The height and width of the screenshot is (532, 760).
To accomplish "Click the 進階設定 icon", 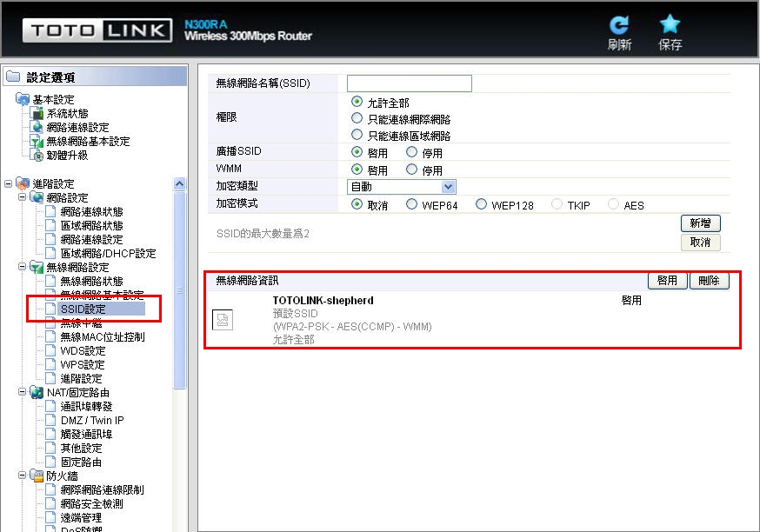I will pyautogui.click(x=23, y=183).
